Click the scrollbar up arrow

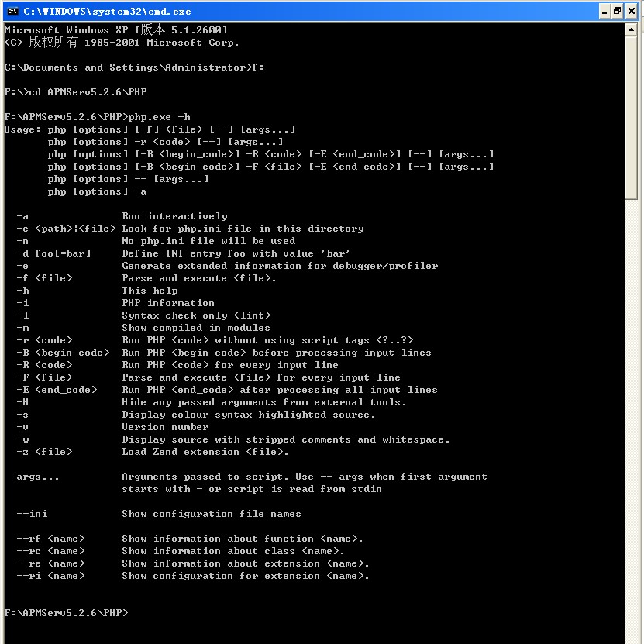(x=632, y=29)
